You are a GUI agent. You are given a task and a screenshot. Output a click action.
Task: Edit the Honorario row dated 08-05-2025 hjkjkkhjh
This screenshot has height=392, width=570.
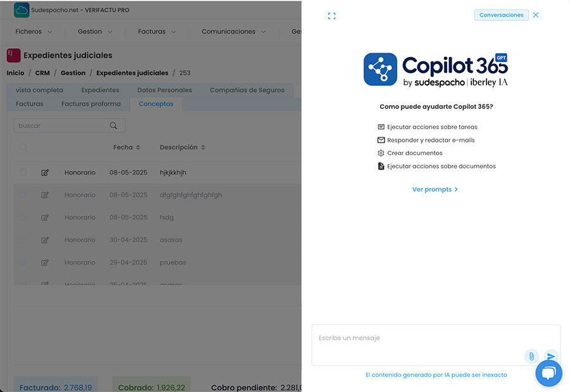tap(45, 172)
